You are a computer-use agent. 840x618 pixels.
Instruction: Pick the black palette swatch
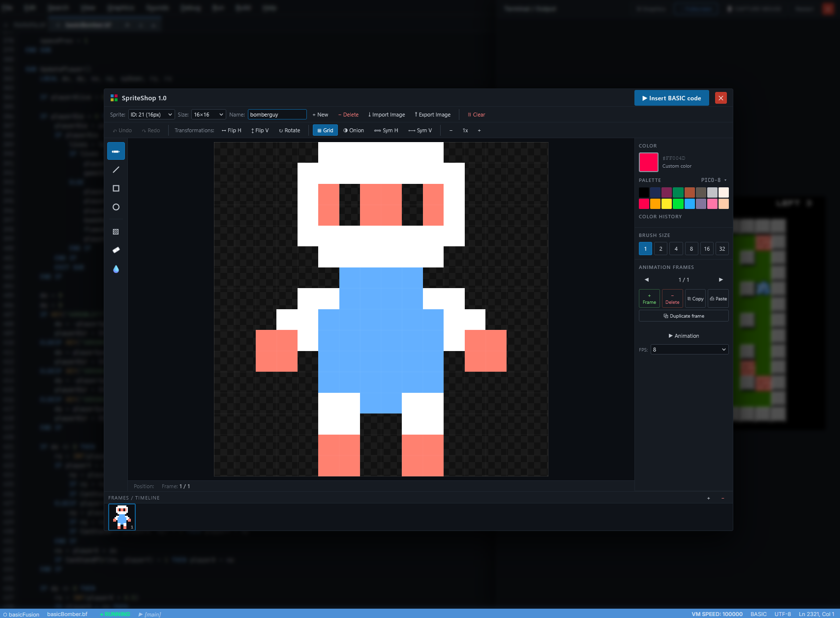tap(644, 192)
